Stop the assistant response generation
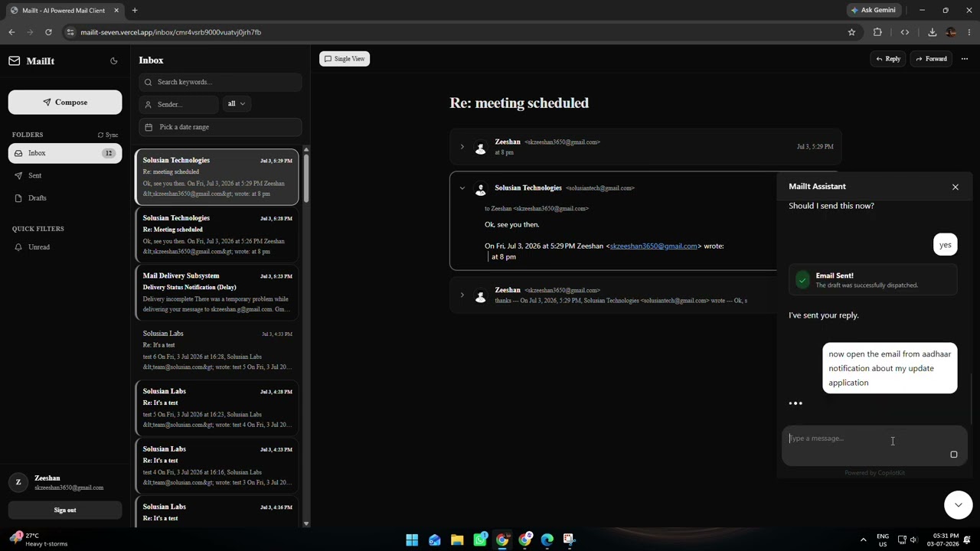Screen dimensions: 980x551 [x=954, y=455]
